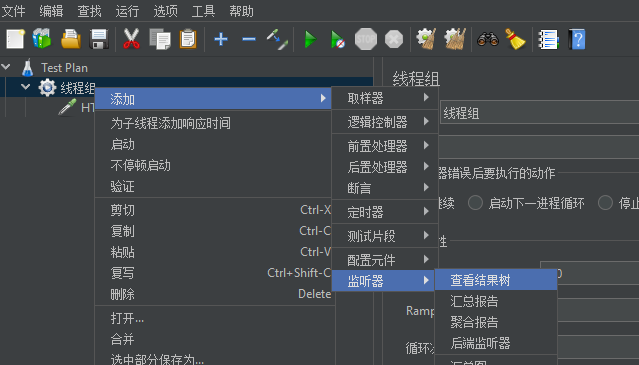Screen dimensions: 639x365
Task: Select 后端监听器 listener
Action: pos(496,343)
